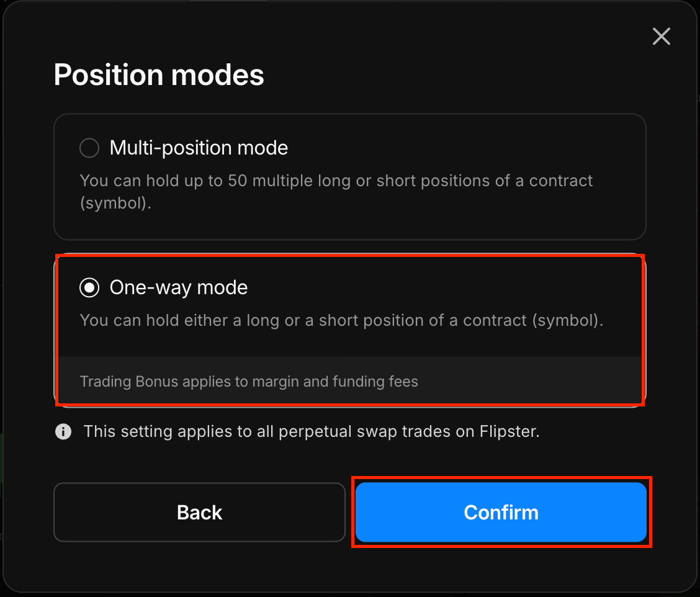This screenshot has height=597, width=700.
Task: Select the Multi-position mode radio button
Action: pyautogui.click(x=89, y=148)
